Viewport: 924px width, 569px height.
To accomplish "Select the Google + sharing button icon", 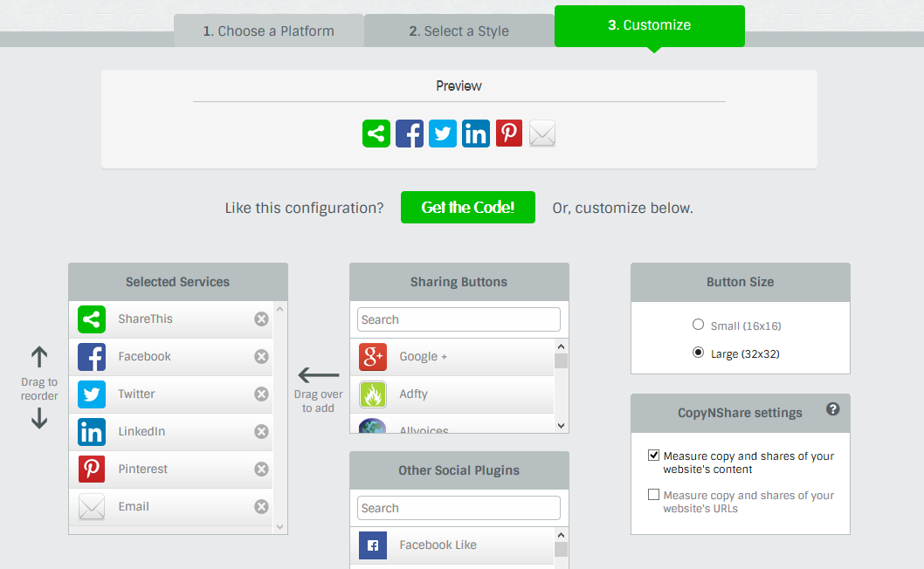I will pyautogui.click(x=373, y=357).
